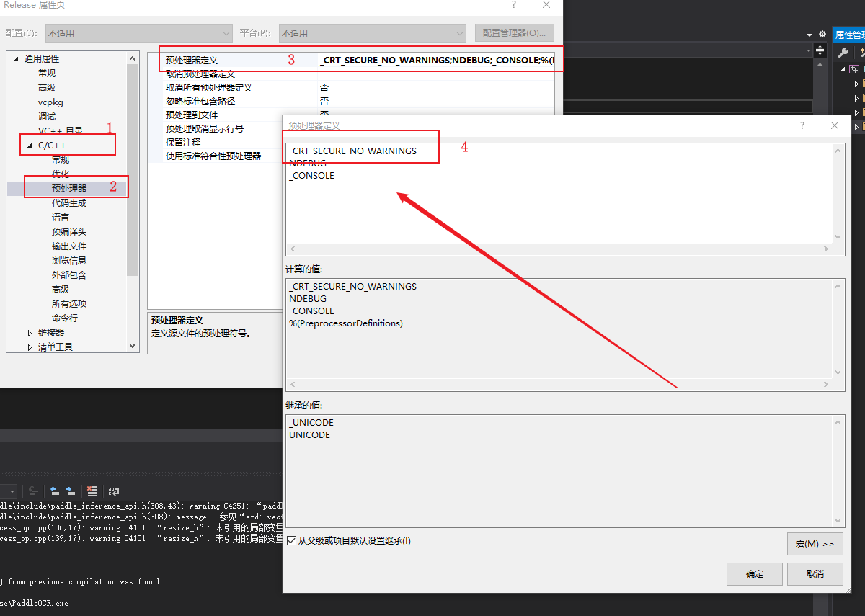Clear all messages in the output window
Image resolution: width=865 pixels, height=616 pixels.
tap(92, 491)
